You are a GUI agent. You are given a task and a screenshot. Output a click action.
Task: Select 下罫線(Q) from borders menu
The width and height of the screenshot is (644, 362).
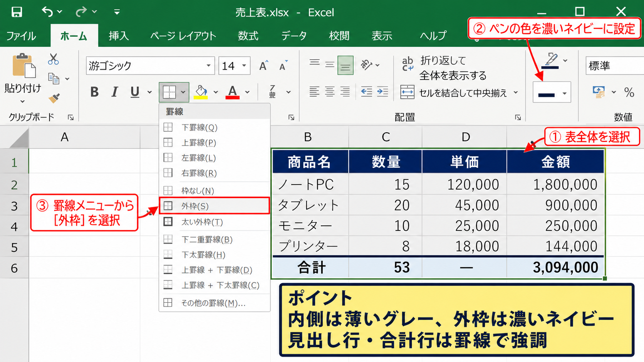click(215, 127)
